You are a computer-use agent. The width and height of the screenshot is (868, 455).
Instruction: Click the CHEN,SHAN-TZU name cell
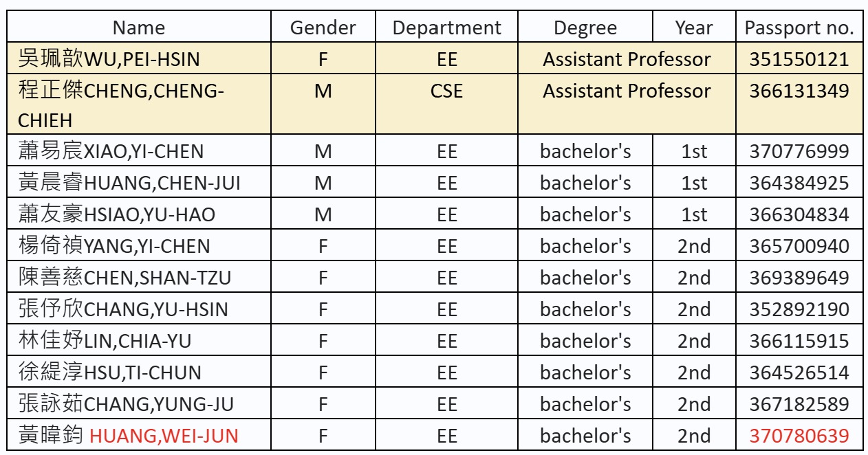tap(139, 277)
